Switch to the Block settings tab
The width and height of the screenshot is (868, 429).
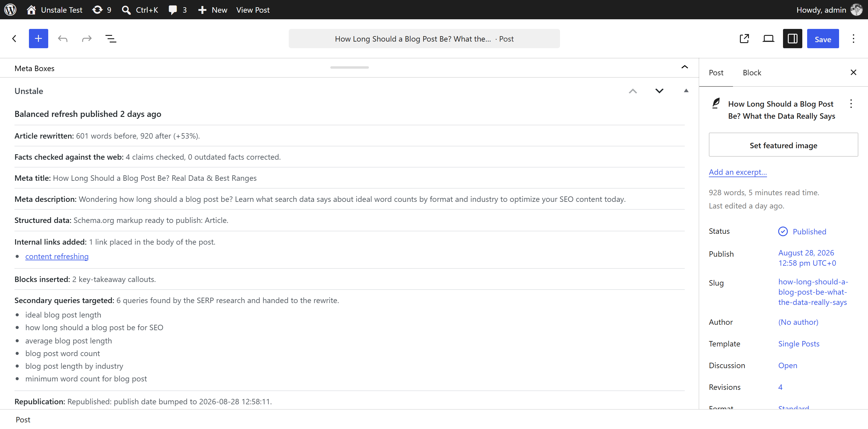point(752,73)
